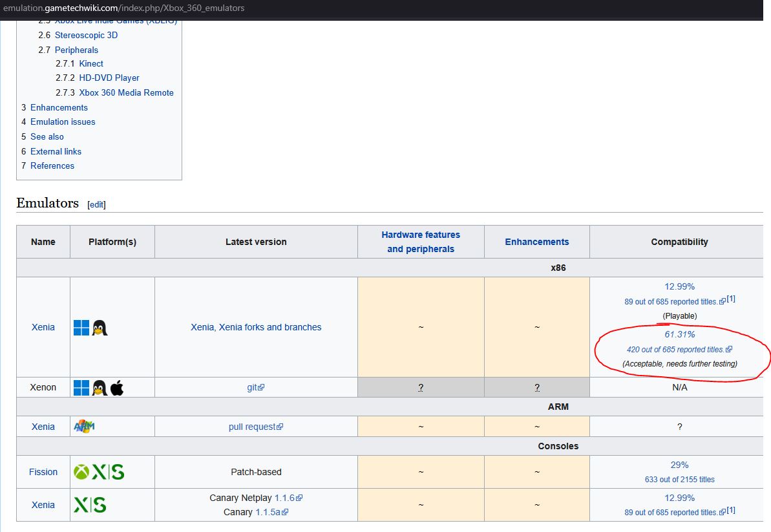771x532 pixels.
Task: Open the Fission emulator link
Action: 43,472
